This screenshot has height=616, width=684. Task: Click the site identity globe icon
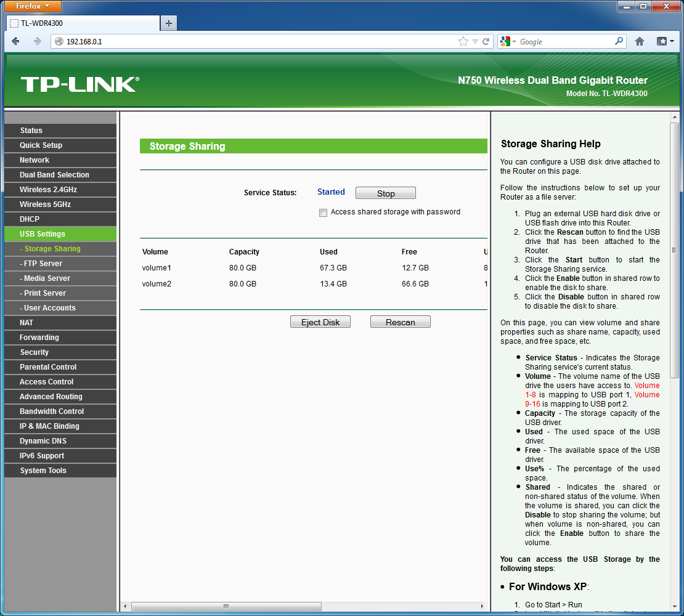point(59,41)
